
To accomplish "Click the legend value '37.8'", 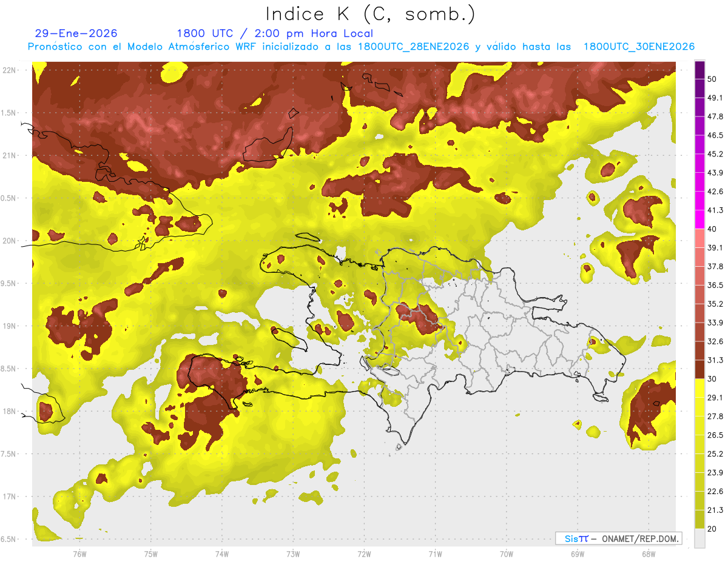I will [715, 267].
